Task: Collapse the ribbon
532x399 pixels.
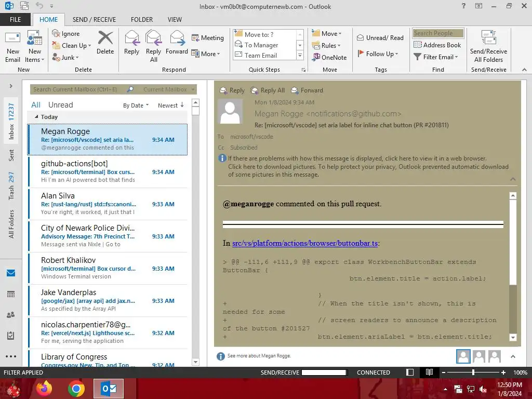Action: click(524, 70)
